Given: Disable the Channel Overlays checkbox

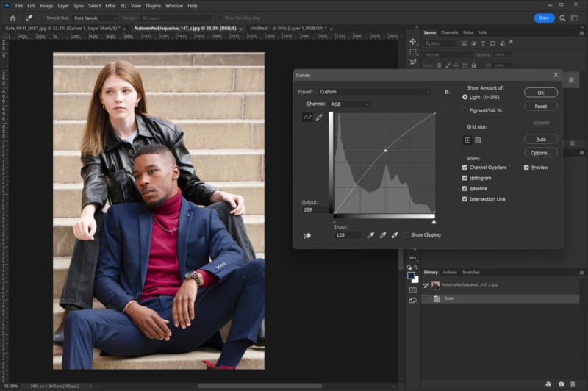Looking at the screenshot, I should [x=465, y=168].
